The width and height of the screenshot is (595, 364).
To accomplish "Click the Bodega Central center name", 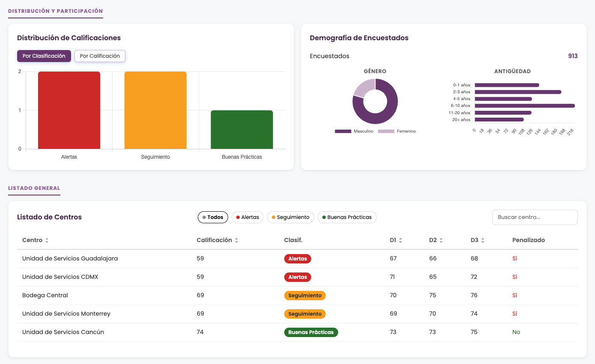I will click(x=45, y=296).
